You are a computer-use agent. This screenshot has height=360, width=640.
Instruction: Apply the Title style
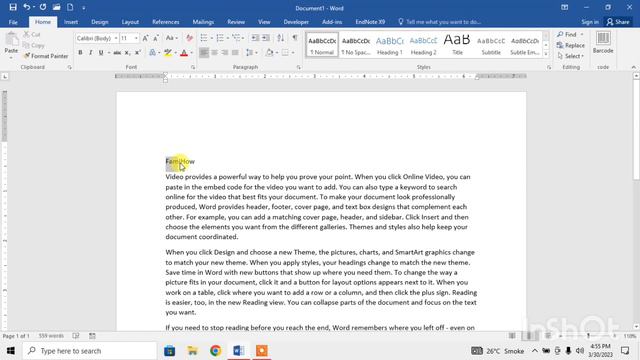(x=457, y=45)
